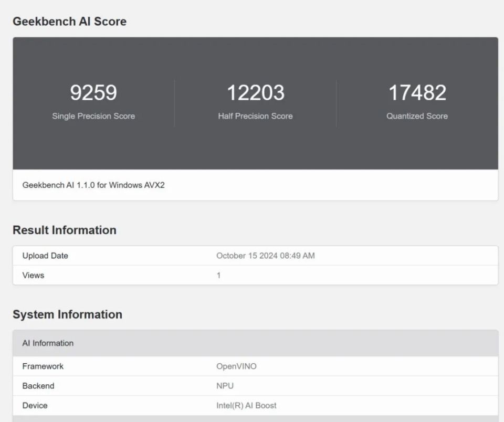Click the Views row label
504x422 pixels.
[x=33, y=276]
